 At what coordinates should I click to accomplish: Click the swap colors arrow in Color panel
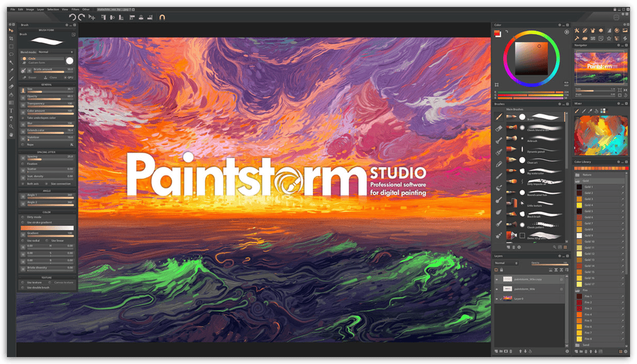coord(507,31)
